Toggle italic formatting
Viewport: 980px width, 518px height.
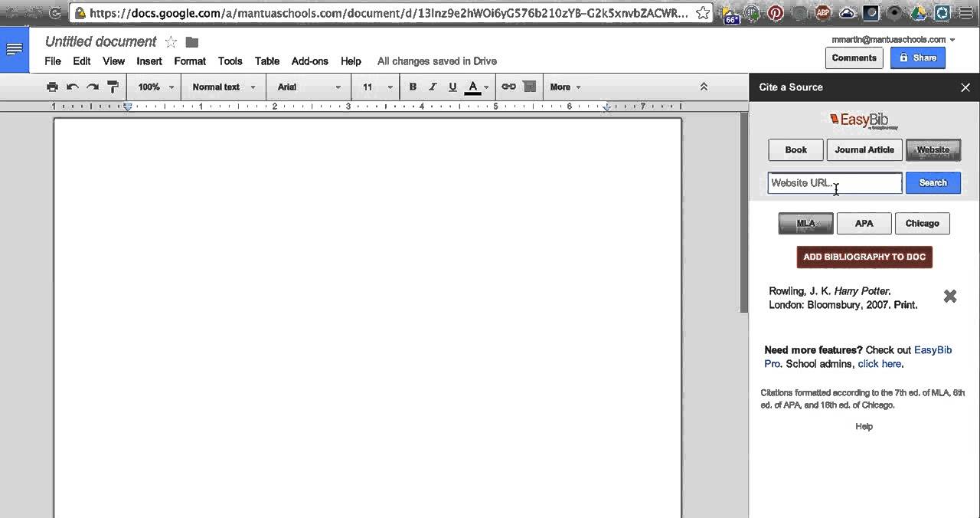coord(433,87)
